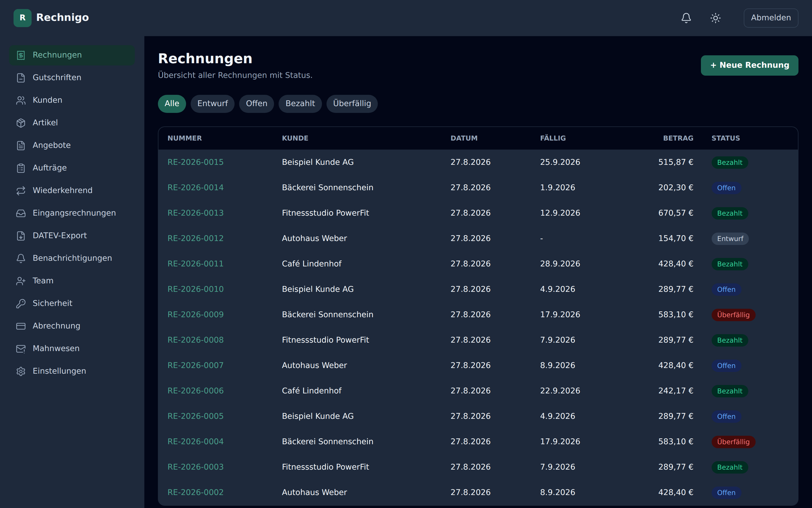Screen dimensions: 812x508
Task: Open invoice RE-2026-0009
Action: (195, 314)
